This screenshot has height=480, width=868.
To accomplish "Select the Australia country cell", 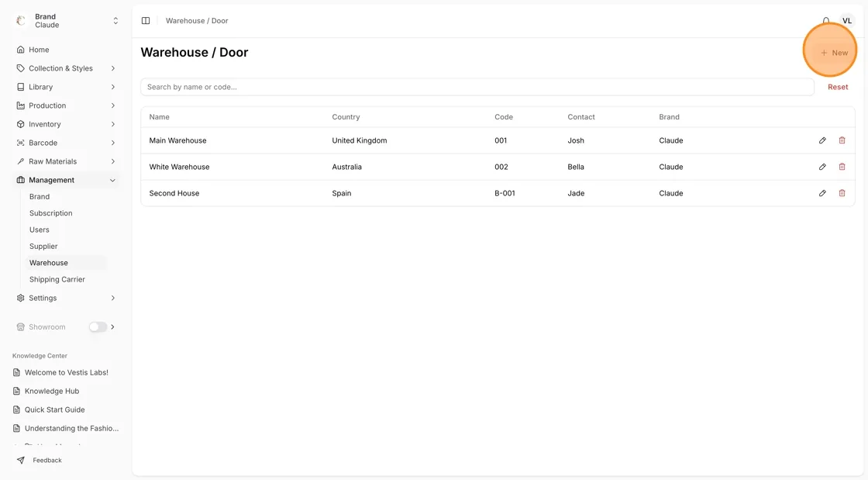I will [x=346, y=167].
